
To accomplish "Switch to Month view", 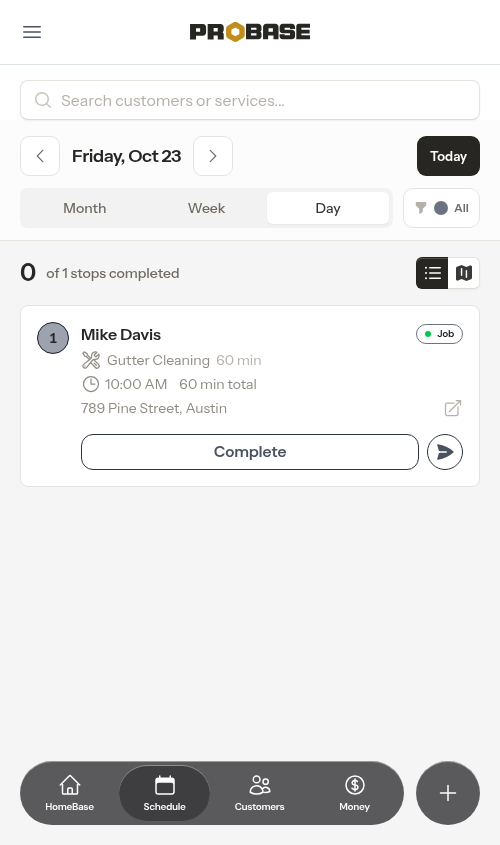I will coord(85,208).
